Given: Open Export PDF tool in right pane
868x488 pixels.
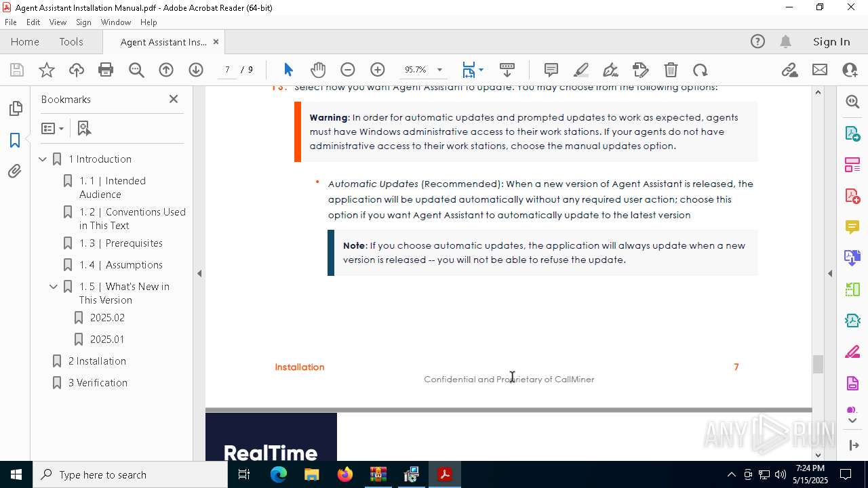Looking at the screenshot, I should coord(852,134).
